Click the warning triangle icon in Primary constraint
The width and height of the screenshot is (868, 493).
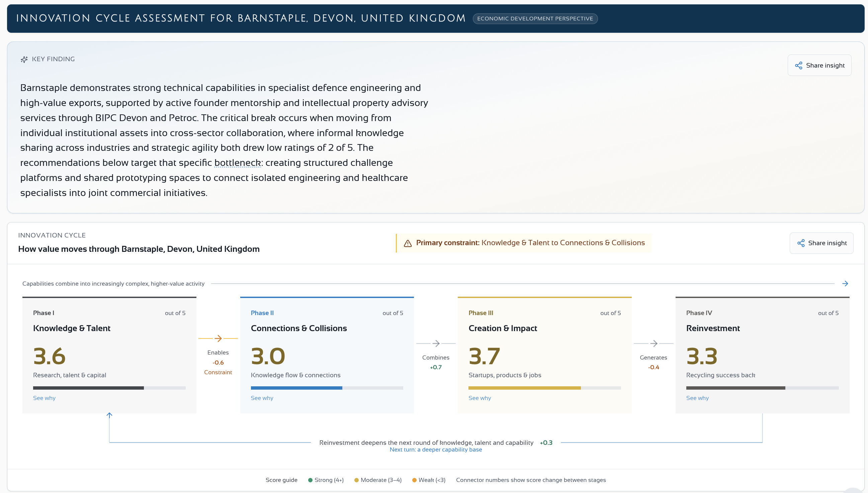[x=408, y=243]
